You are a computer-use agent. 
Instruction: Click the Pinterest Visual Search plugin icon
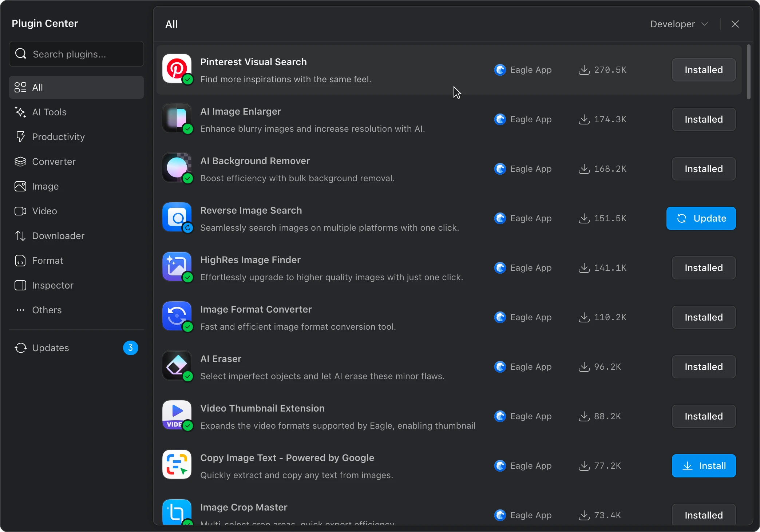(x=177, y=69)
